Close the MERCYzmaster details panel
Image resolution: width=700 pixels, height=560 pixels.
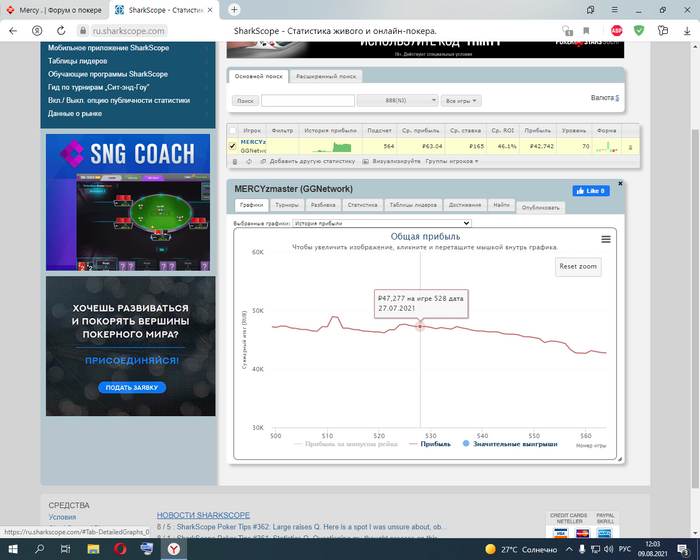pyautogui.click(x=620, y=184)
